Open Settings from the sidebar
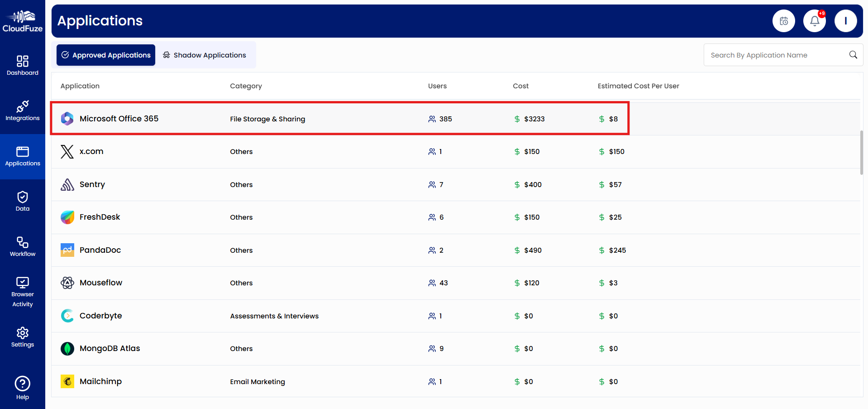This screenshot has width=868, height=409. coord(22,337)
